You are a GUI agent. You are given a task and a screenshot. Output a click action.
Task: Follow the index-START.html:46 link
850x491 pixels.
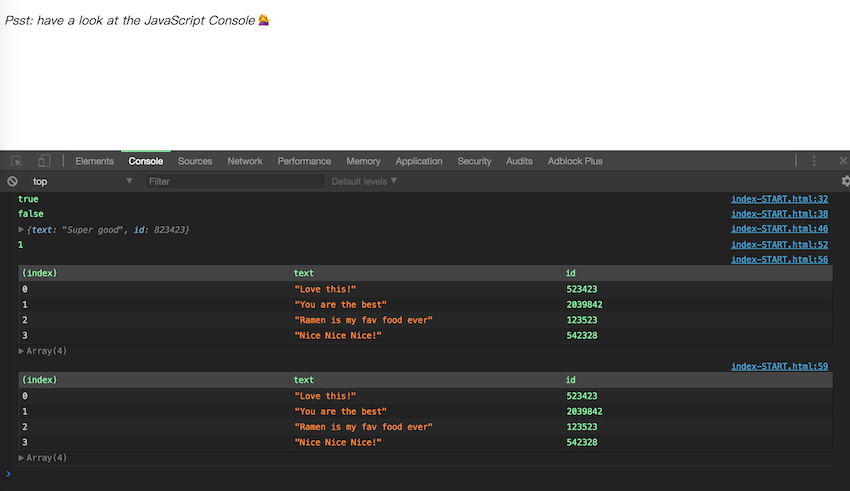tap(779, 229)
